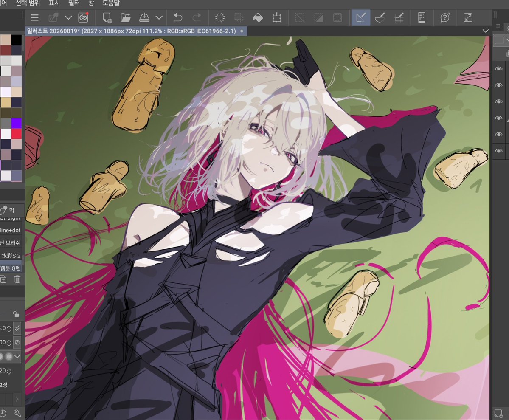Select the line+dot sub tool
509x420 pixels.
pyautogui.click(x=11, y=230)
